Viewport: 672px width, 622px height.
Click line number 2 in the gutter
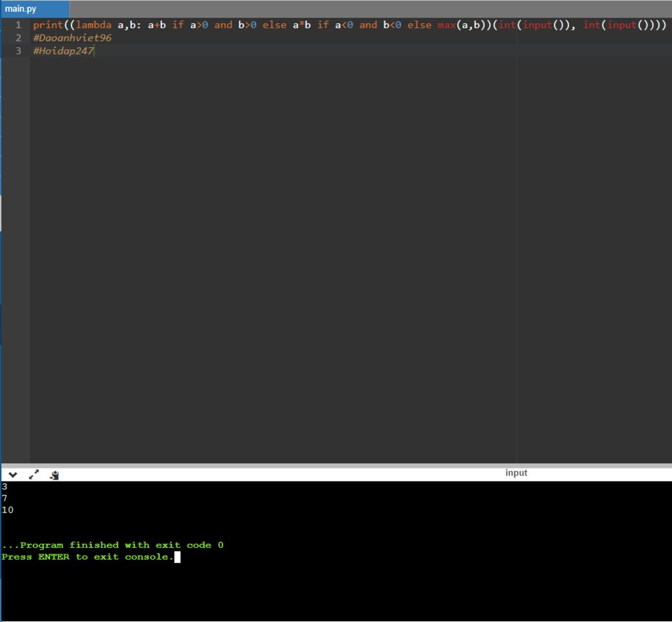18,37
